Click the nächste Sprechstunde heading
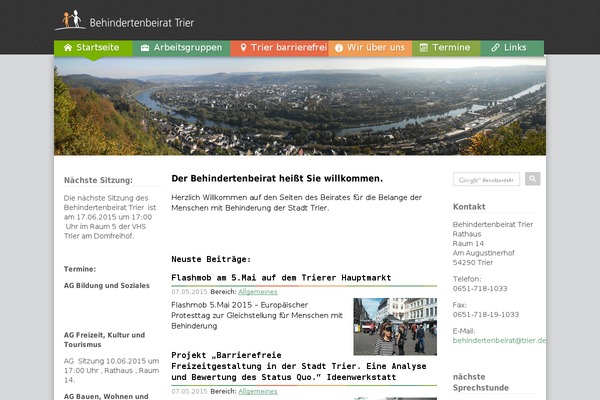Screen dimensions: 600x400 (481, 382)
